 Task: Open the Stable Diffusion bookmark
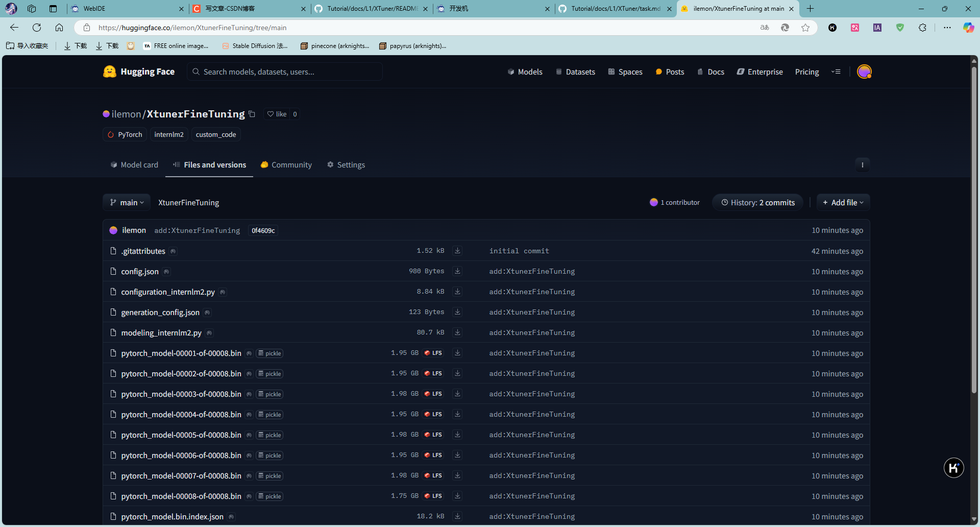pos(255,46)
